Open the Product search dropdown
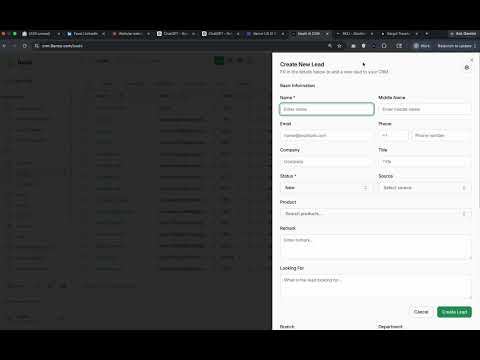480x360 pixels. pyautogui.click(x=376, y=214)
